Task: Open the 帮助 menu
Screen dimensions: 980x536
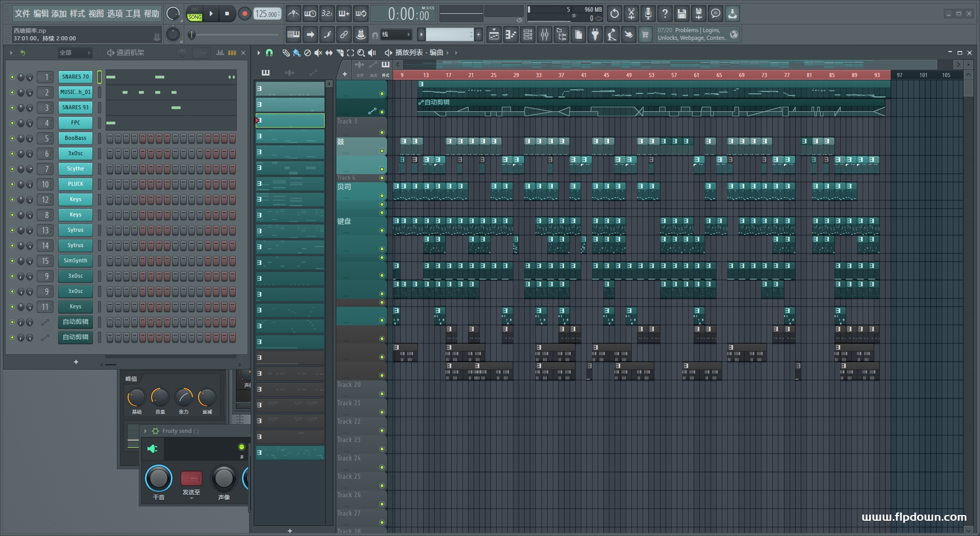Action: coord(152,14)
